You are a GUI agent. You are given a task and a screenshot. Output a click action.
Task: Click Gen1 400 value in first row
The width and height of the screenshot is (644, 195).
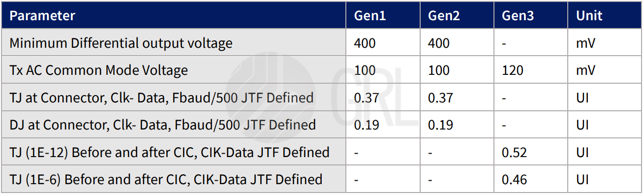tap(365, 43)
